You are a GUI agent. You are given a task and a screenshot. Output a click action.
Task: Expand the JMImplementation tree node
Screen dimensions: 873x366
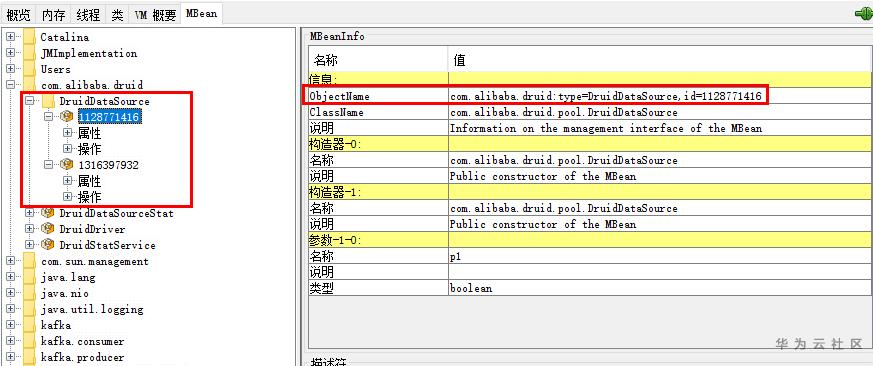tap(11, 53)
